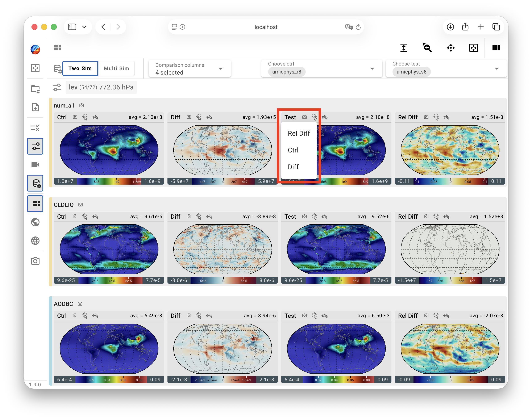The image size is (532, 420).
Task: Select the Two Sim mode
Action: click(x=80, y=68)
